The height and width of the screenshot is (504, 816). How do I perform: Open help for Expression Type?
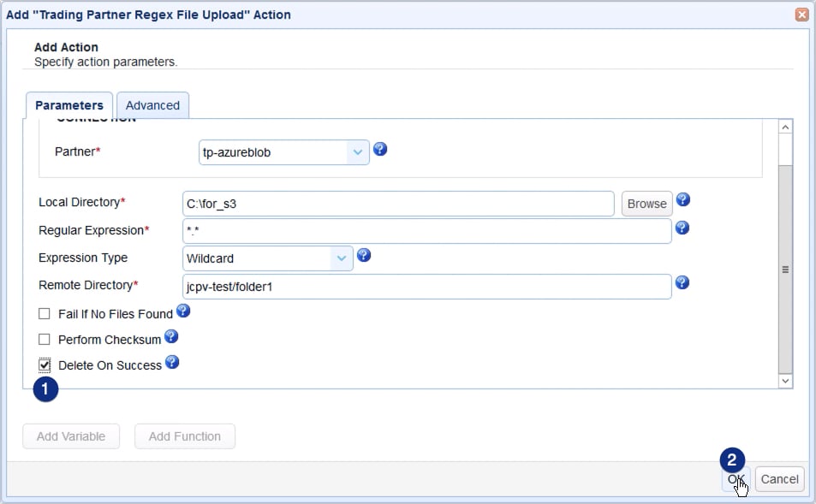pos(363,254)
